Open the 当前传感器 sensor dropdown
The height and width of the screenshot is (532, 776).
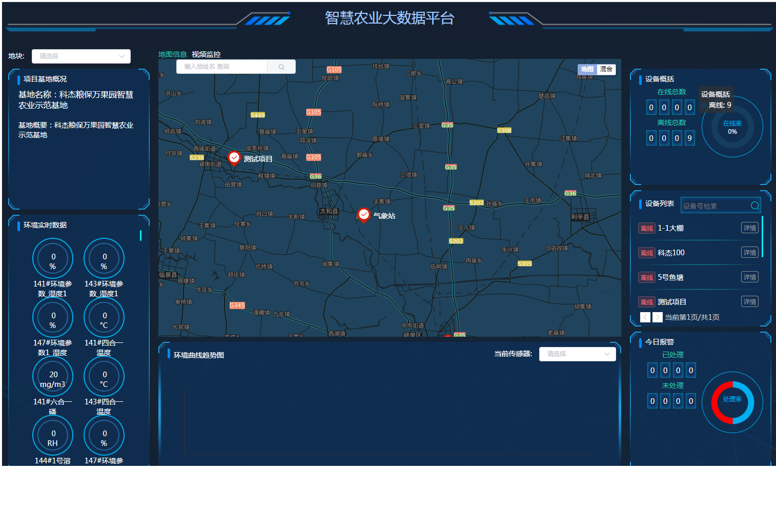(577, 354)
